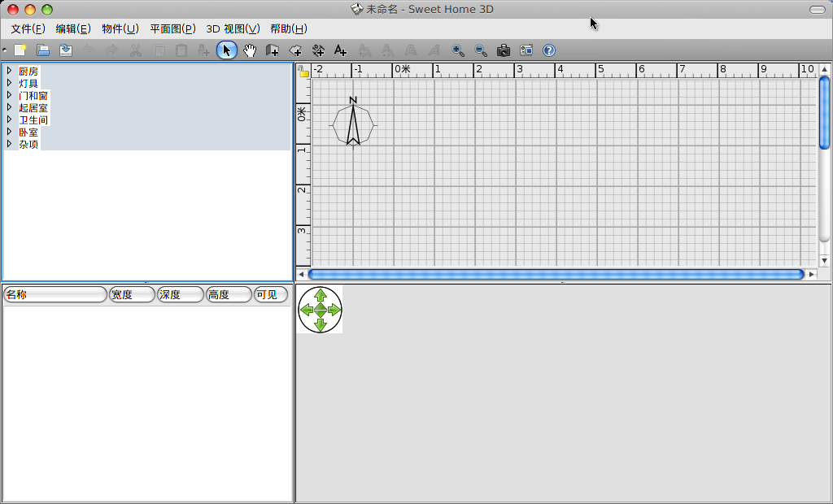Select the Create rooms tool
The width and height of the screenshot is (833, 504).
pos(295,50)
